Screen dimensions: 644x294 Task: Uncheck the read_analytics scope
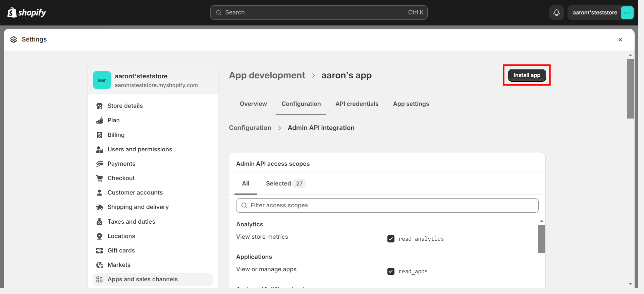tap(391, 239)
